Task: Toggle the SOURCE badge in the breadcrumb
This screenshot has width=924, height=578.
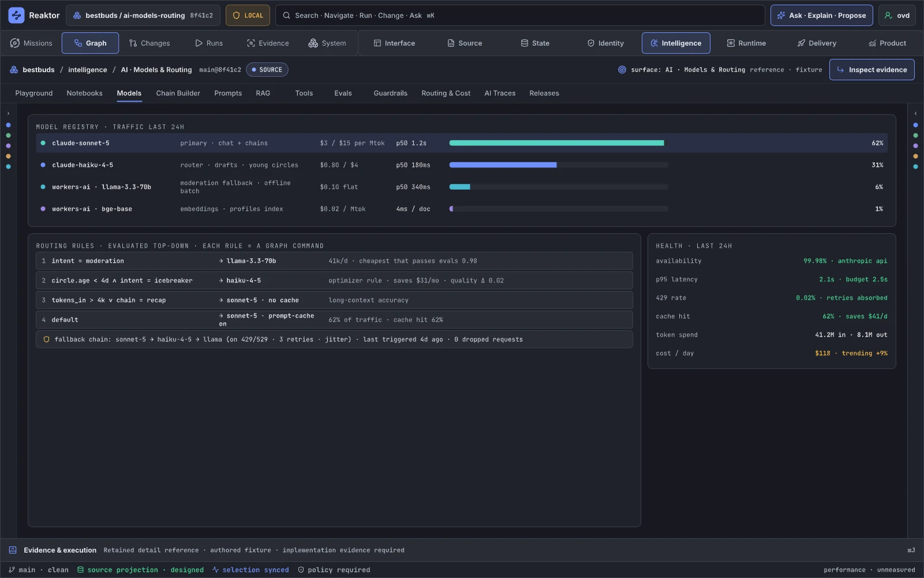Action: point(267,70)
